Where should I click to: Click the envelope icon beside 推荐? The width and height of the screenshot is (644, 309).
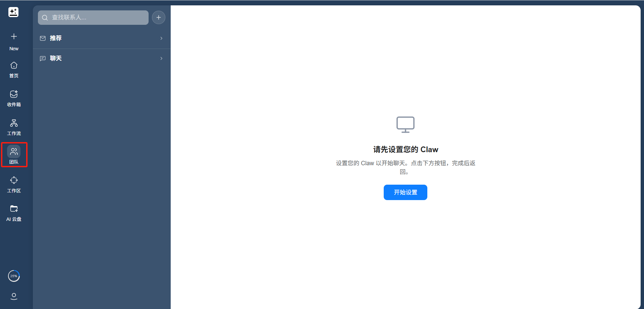tap(43, 38)
